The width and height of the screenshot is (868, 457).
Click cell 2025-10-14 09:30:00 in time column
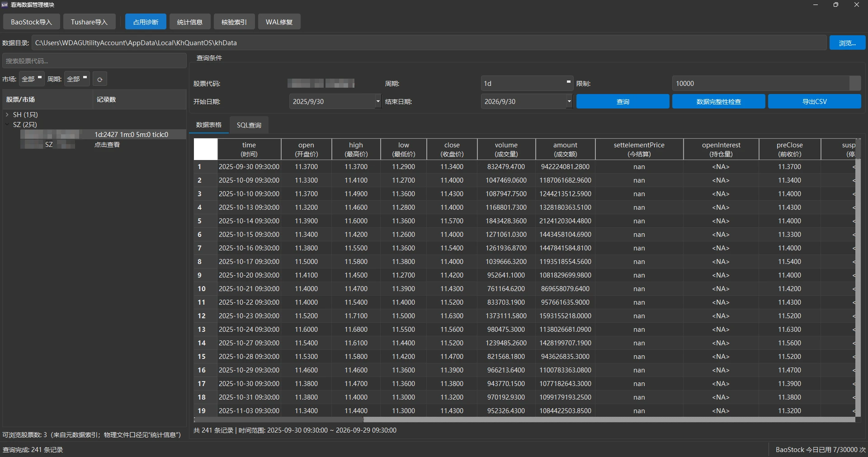pyautogui.click(x=249, y=221)
